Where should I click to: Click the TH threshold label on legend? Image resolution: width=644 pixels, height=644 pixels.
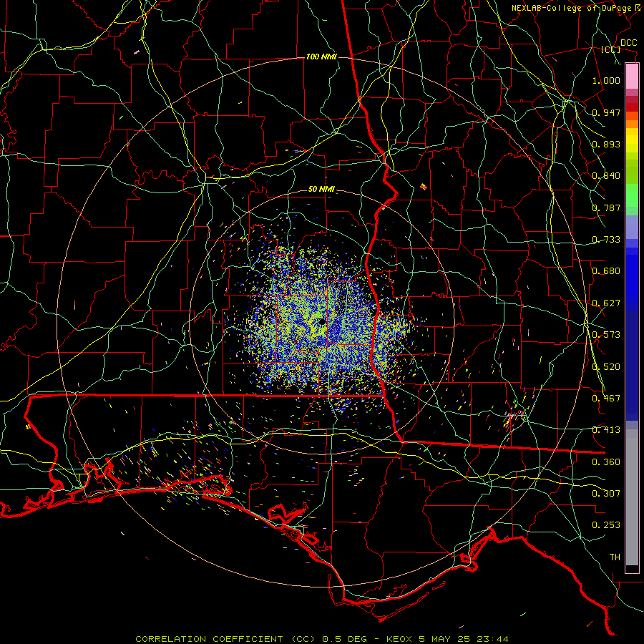pos(615,557)
